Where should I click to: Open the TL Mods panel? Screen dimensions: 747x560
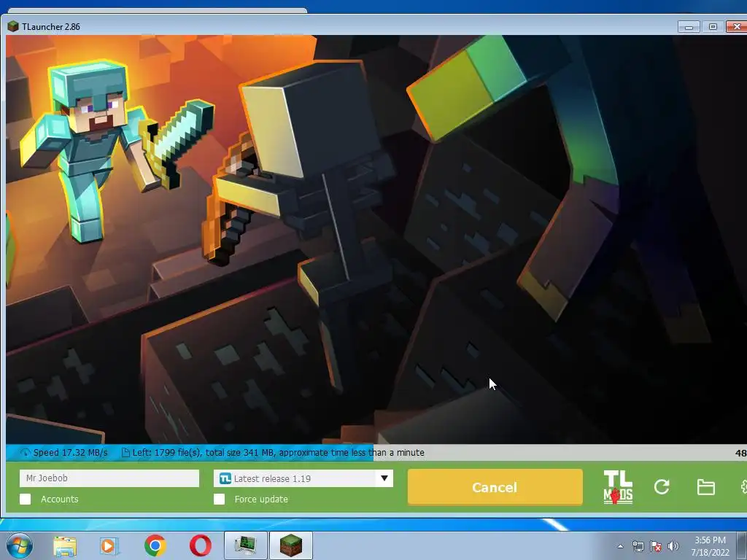click(618, 487)
